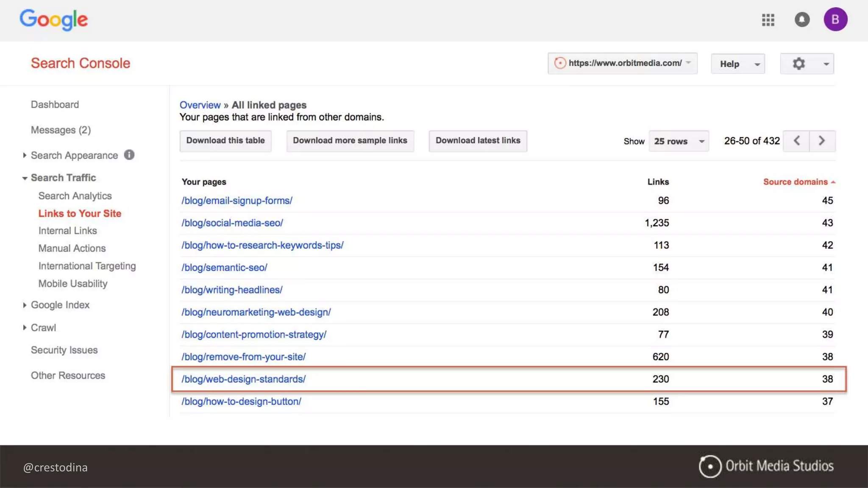Open the orbitmedia.com property selector dropdown
The image size is (868, 488).
pyautogui.click(x=622, y=64)
